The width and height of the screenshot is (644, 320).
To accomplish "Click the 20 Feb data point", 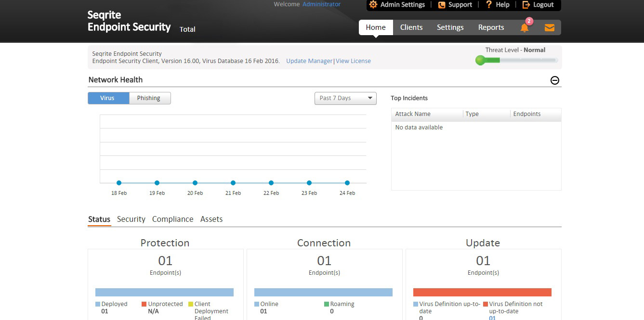I will (x=195, y=183).
